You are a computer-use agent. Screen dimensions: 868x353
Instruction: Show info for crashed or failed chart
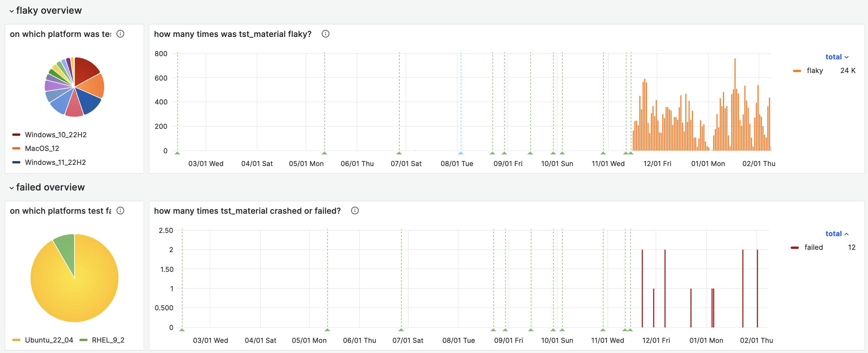point(354,211)
